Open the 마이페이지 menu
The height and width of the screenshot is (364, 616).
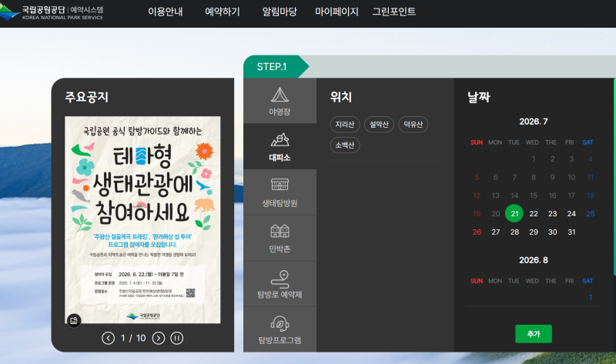click(336, 12)
